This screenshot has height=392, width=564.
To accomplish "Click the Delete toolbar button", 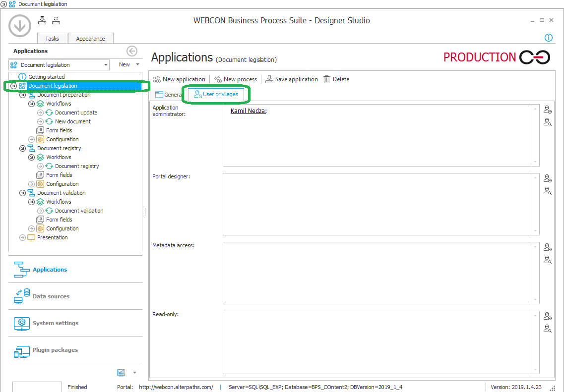I will tap(336, 79).
